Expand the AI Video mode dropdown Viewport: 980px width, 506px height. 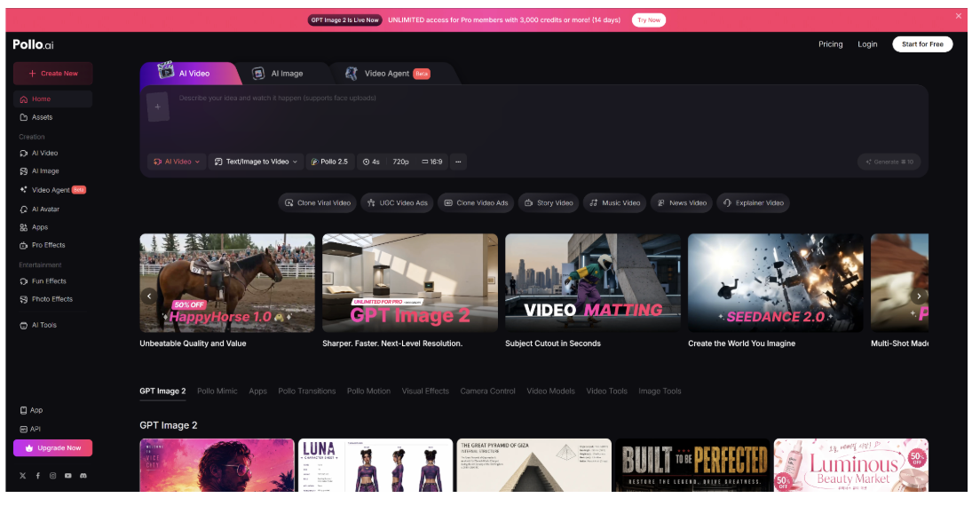tap(177, 162)
